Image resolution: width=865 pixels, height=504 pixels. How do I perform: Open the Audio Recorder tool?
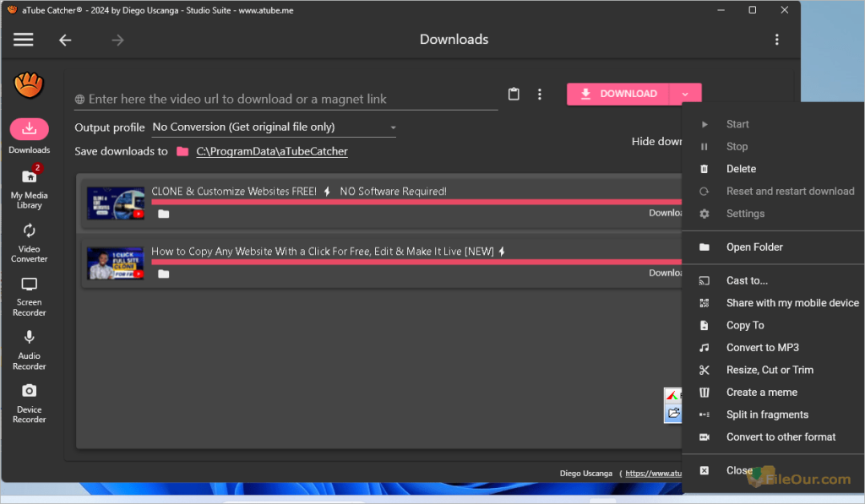[x=29, y=348]
